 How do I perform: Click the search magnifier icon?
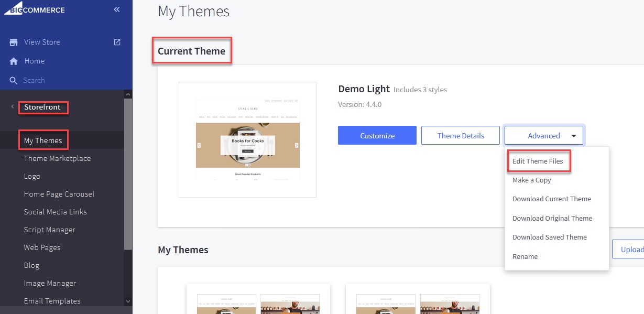click(14, 81)
